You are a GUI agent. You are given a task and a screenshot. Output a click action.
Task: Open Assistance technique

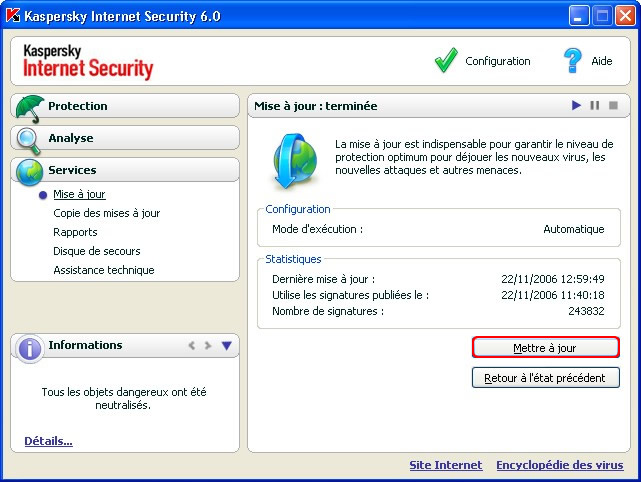(104, 270)
